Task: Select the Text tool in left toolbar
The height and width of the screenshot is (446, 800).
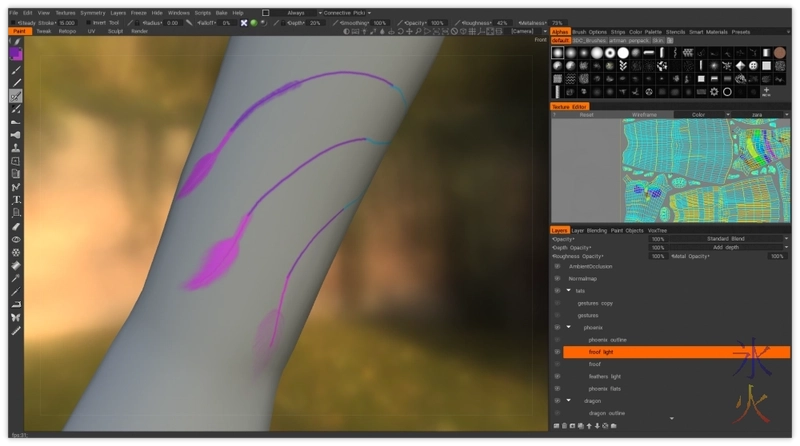Action: (x=16, y=199)
